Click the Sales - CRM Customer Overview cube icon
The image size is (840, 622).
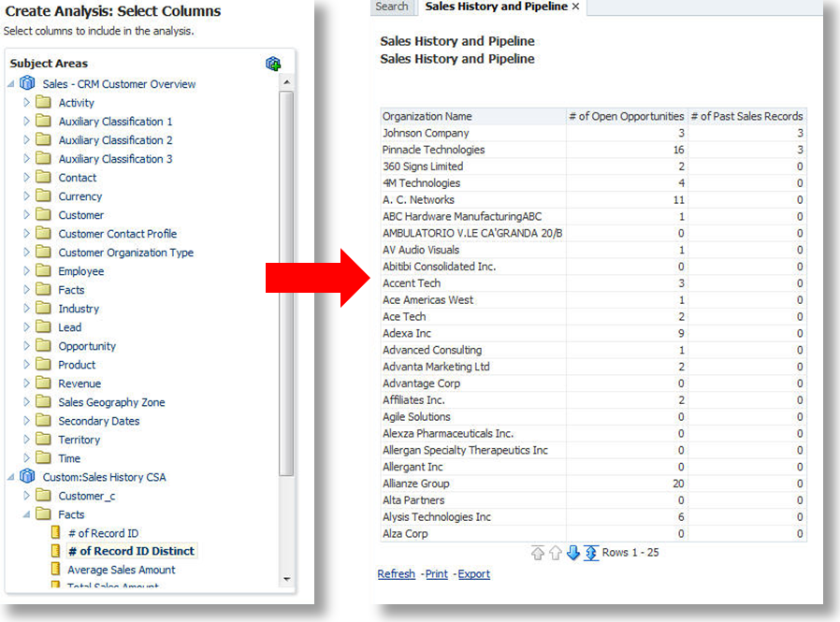pos(27,84)
